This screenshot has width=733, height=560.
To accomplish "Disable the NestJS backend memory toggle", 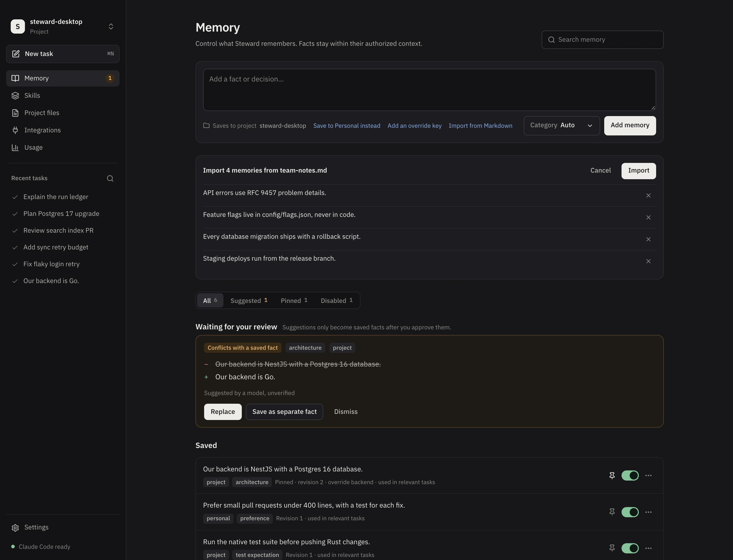I will click(x=630, y=476).
